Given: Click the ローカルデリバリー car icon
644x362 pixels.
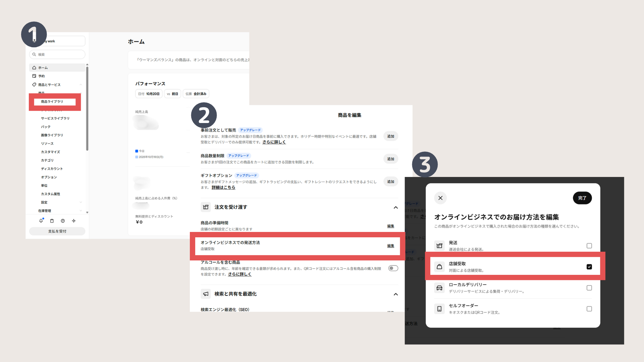Looking at the screenshot, I should point(439,288).
